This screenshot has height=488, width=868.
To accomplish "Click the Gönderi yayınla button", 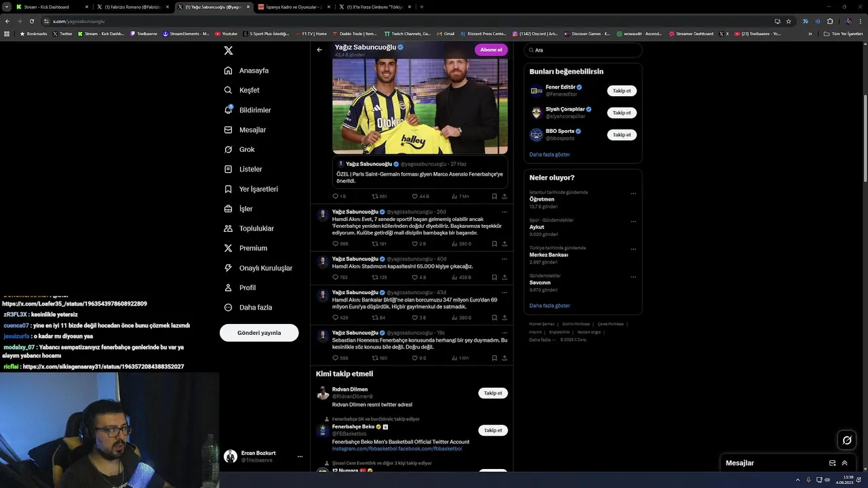I will [259, 333].
